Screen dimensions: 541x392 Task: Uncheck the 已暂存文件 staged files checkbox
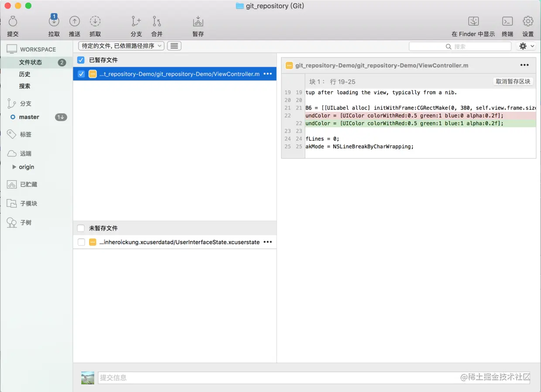(81, 60)
